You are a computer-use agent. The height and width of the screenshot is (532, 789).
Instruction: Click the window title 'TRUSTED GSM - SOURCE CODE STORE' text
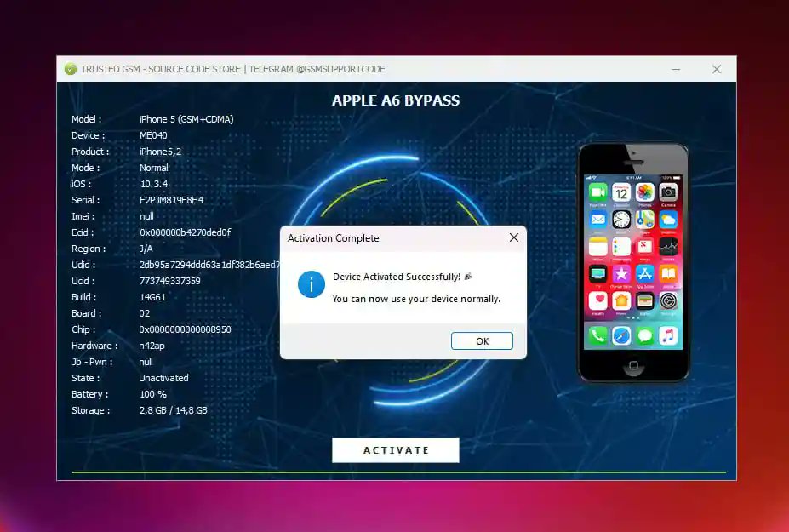point(161,69)
